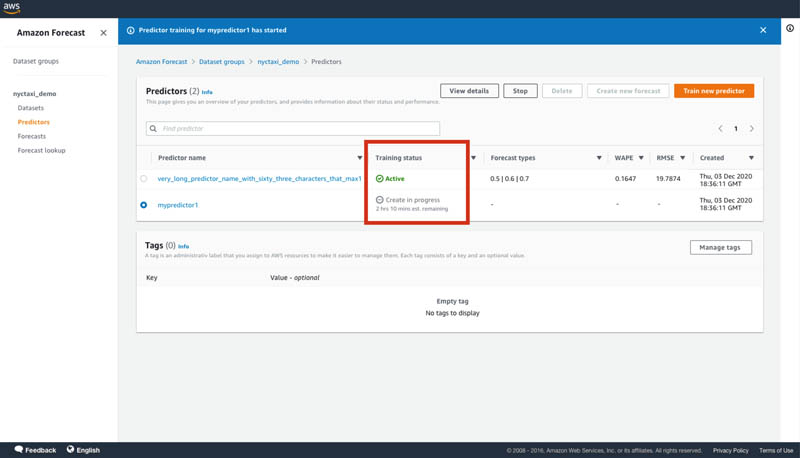
Task: Click the Stop button
Action: [520, 91]
